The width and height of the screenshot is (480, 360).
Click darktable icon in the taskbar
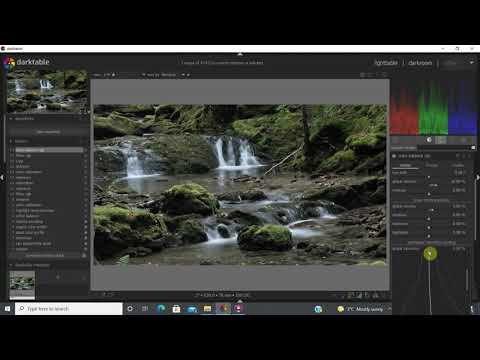pyautogui.click(x=223, y=309)
